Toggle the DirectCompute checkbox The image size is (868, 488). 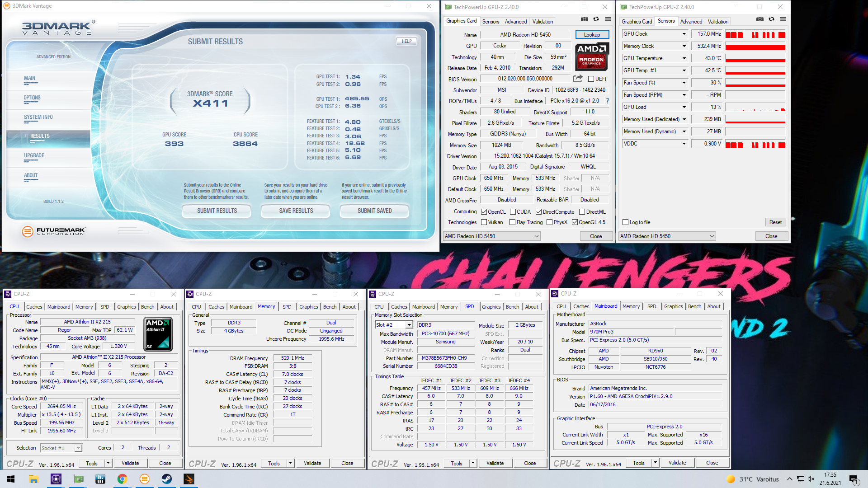click(x=538, y=211)
